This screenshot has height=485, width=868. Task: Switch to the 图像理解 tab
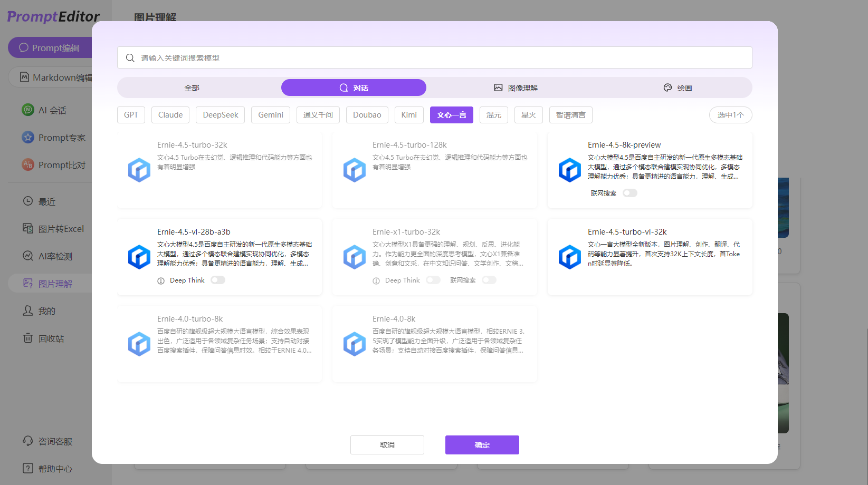coord(516,88)
